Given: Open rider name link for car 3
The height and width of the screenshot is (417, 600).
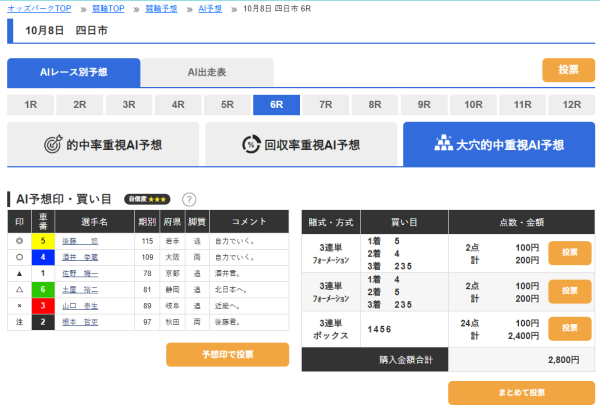Looking at the screenshot, I should click(80, 306).
